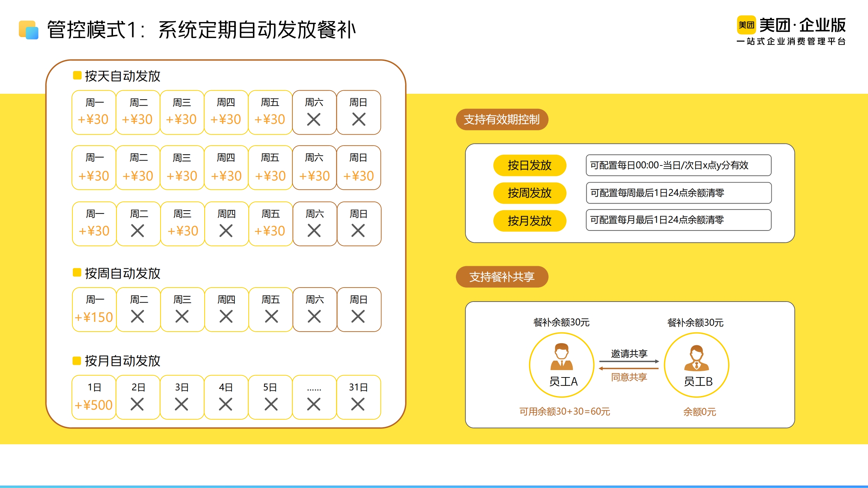This screenshot has width=868, height=488.
Task: Click the text 可用余额30+30=60元
Action: pyautogui.click(x=565, y=411)
